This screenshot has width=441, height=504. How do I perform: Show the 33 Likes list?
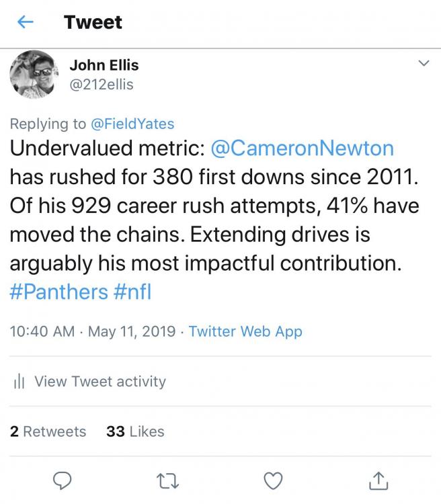pos(135,431)
